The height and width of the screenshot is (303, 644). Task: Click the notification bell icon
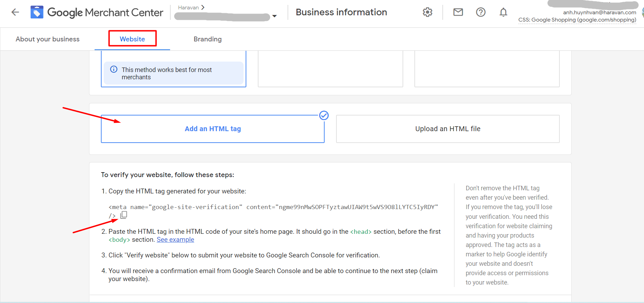point(503,12)
